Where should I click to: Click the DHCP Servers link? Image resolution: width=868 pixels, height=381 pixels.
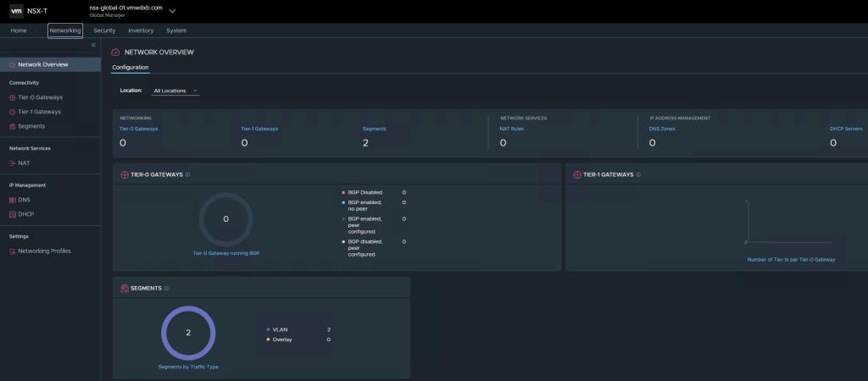coord(845,129)
